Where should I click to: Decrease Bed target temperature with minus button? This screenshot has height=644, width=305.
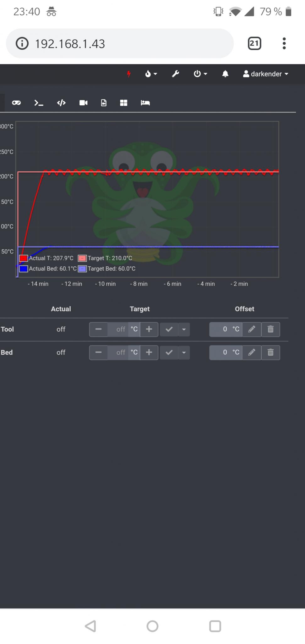(x=98, y=353)
